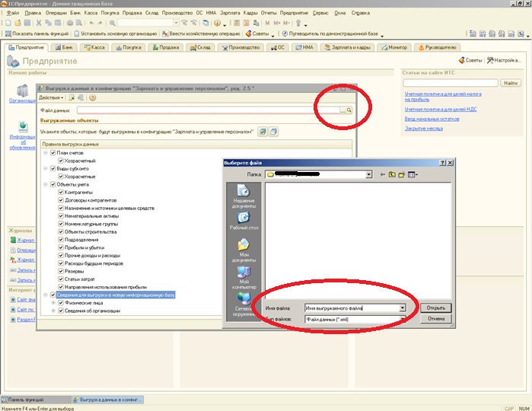Click the Имя файла input field
The width and height of the screenshot is (532, 411).
(352, 308)
